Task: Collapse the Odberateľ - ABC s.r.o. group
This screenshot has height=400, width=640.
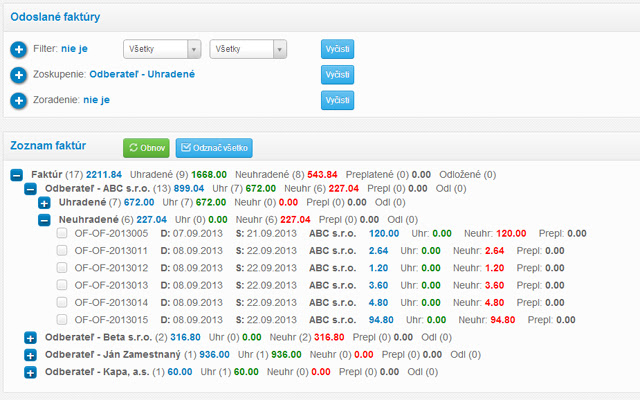Action: (30, 189)
